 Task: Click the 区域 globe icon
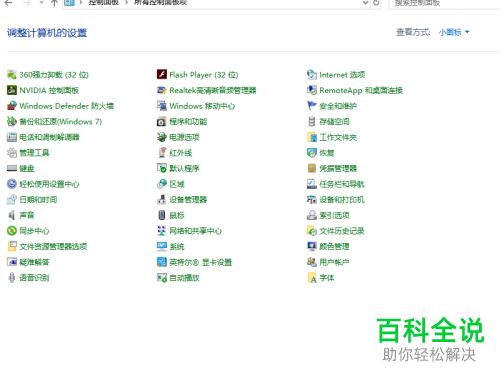pyautogui.click(x=162, y=184)
